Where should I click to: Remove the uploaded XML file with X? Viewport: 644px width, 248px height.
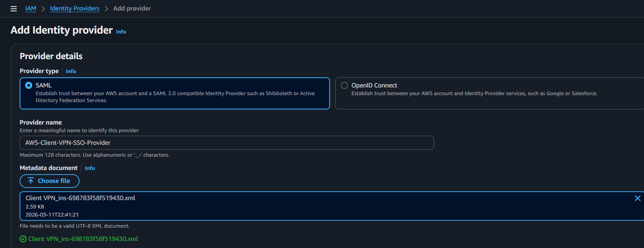click(637, 198)
